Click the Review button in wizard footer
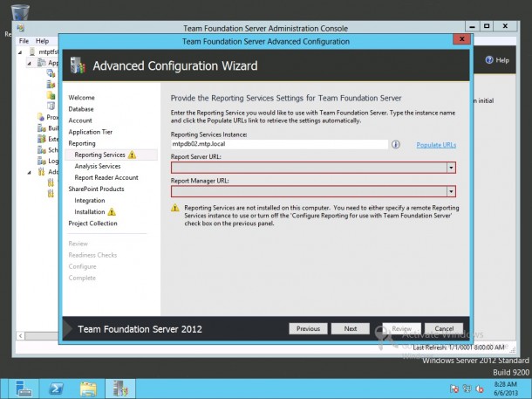The height and width of the screenshot is (399, 532). pyautogui.click(x=402, y=328)
